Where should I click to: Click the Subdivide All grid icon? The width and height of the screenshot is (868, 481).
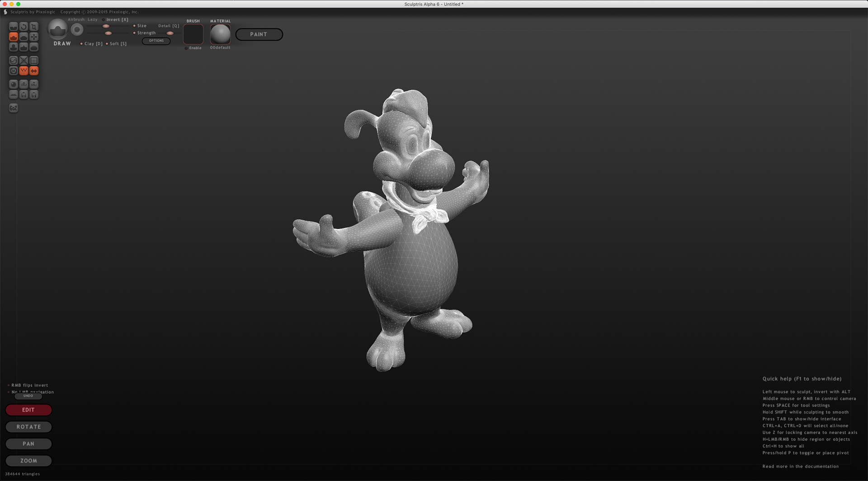[x=34, y=61]
